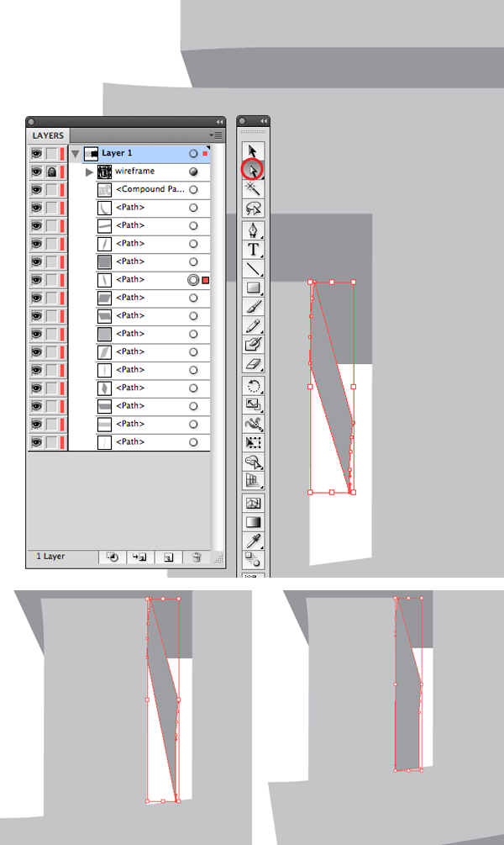504x845 pixels.
Task: Select the Rectangle tool
Action: click(253, 288)
